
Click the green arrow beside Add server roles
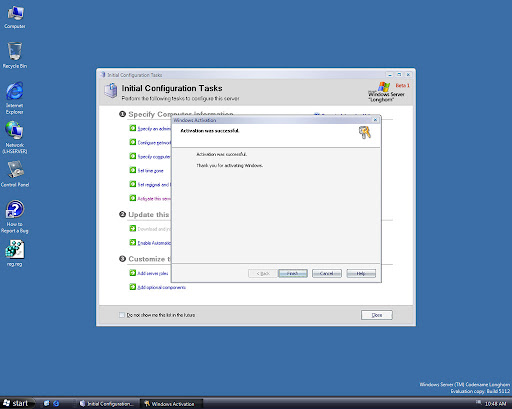(x=133, y=273)
